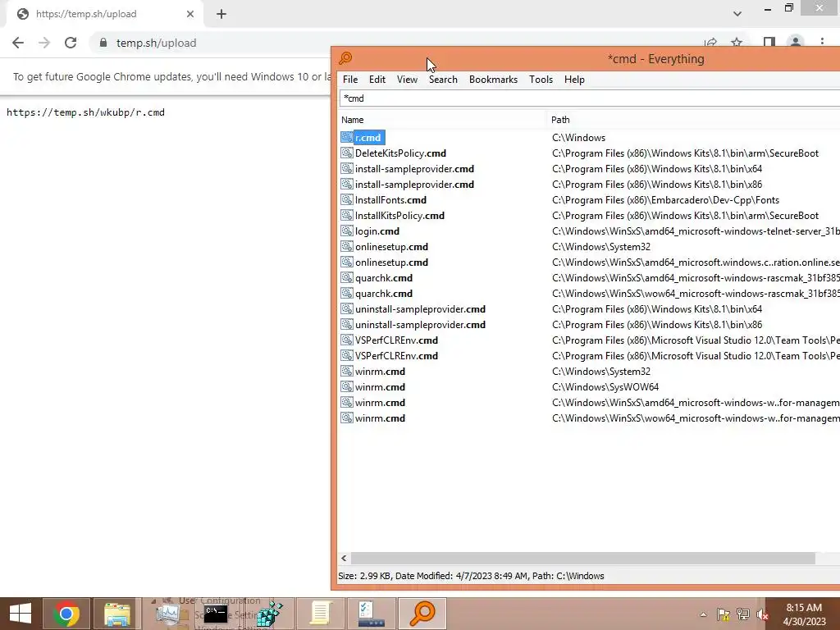
Task: Select onlinesetup.cmd in System32
Action: pyautogui.click(x=391, y=247)
